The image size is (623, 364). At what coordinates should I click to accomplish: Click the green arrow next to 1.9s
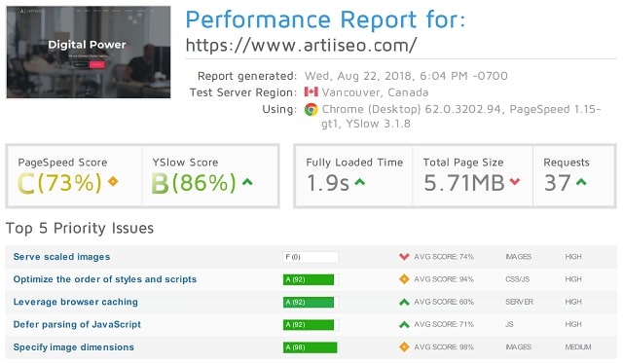pos(359,182)
